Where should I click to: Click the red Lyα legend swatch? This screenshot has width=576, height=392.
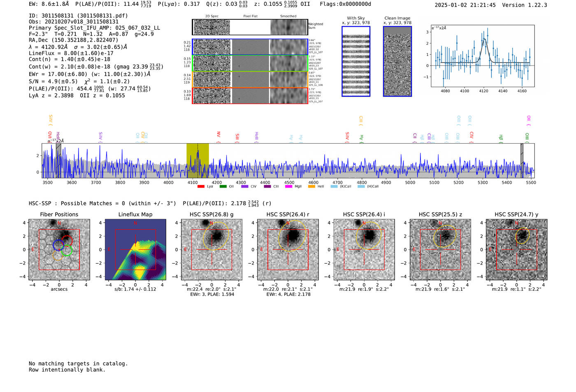(201, 187)
